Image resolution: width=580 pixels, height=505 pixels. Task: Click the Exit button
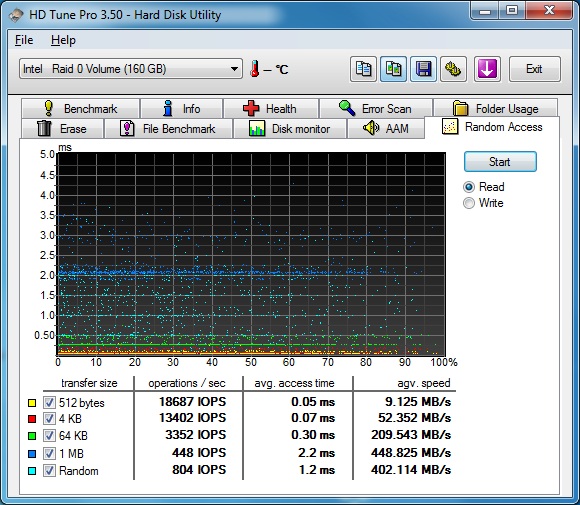535,69
